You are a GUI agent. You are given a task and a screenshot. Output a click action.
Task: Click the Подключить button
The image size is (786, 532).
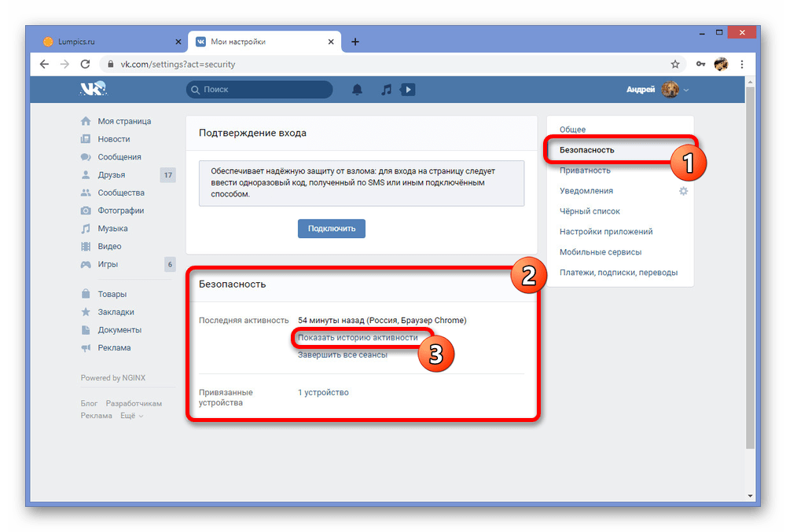(x=332, y=229)
